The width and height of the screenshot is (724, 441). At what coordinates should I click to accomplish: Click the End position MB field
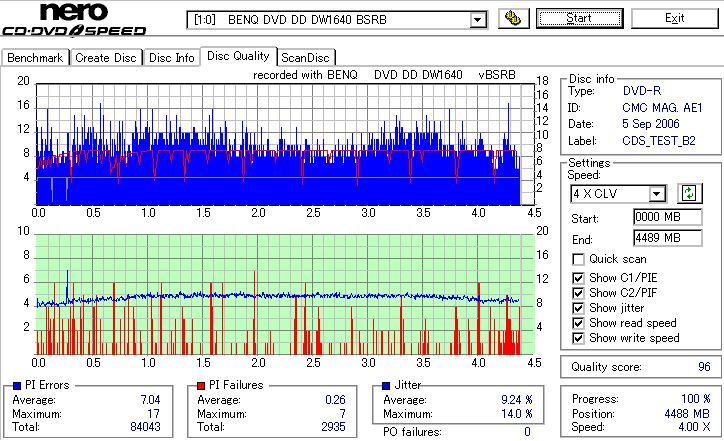click(668, 238)
